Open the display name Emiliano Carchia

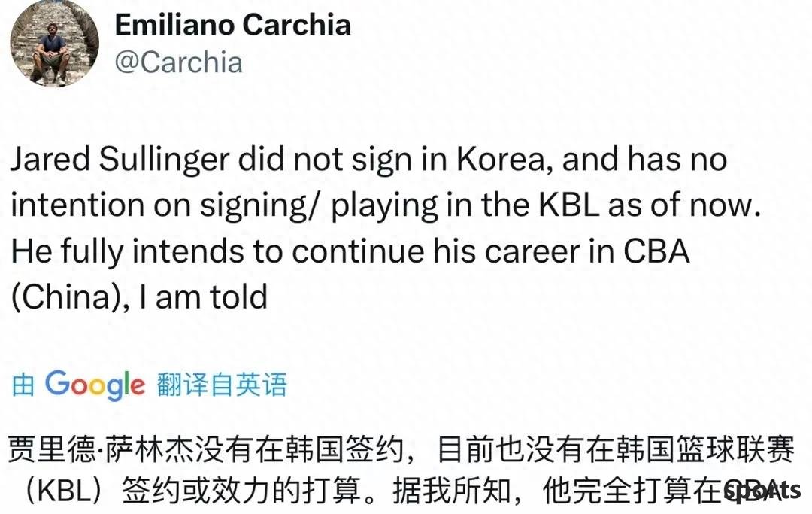coord(232,25)
